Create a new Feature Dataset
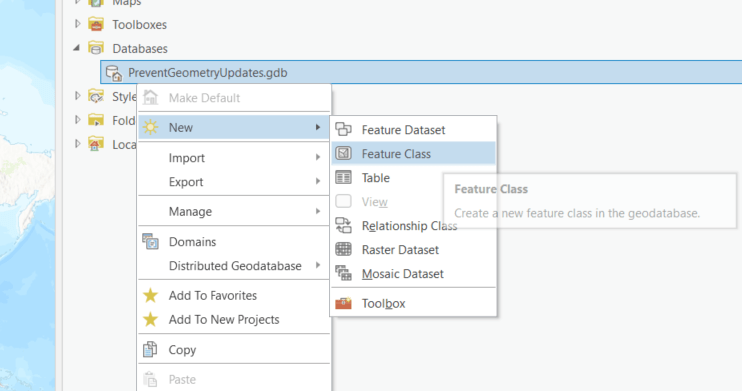742x391 pixels. pyautogui.click(x=414, y=130)
